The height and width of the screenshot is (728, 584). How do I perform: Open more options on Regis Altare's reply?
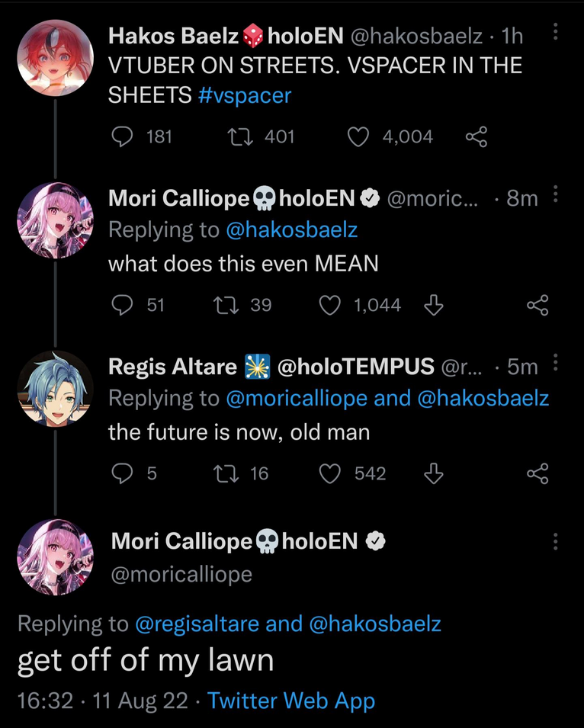coord(555,364)
